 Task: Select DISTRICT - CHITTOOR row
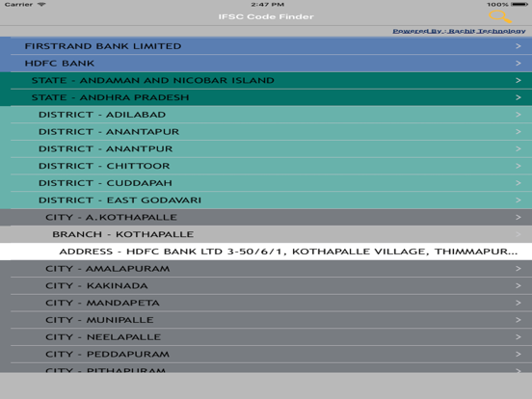pos(266,166)
